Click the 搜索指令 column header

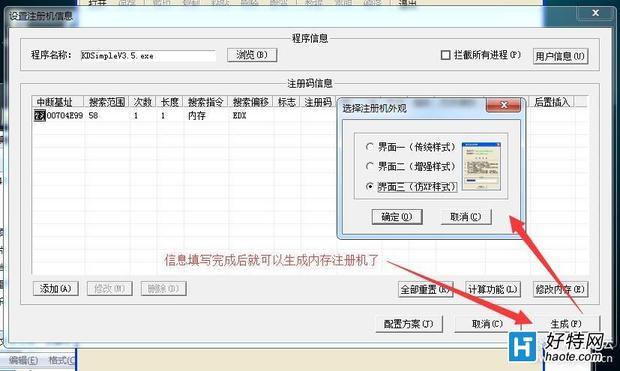[x=205, y=102]
